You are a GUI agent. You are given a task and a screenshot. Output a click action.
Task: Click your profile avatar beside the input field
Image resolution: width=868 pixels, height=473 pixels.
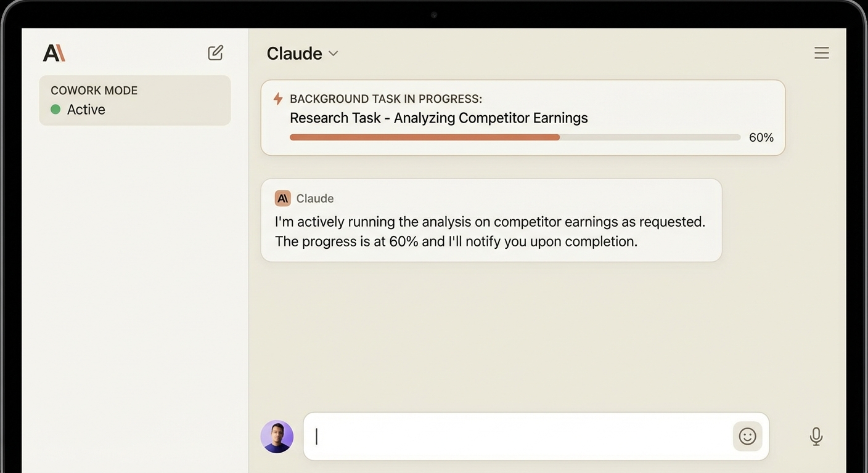pyautogui.click(x=277, y=436)
